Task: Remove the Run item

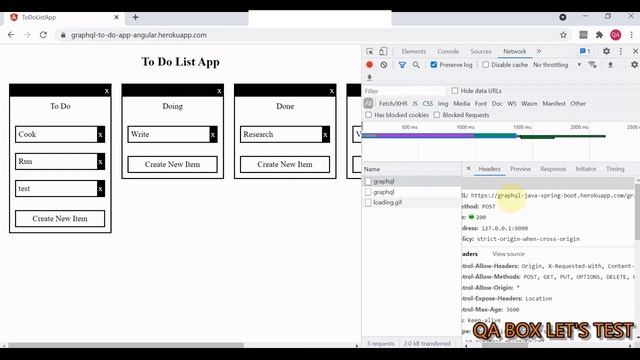Action: click(100, 162)
